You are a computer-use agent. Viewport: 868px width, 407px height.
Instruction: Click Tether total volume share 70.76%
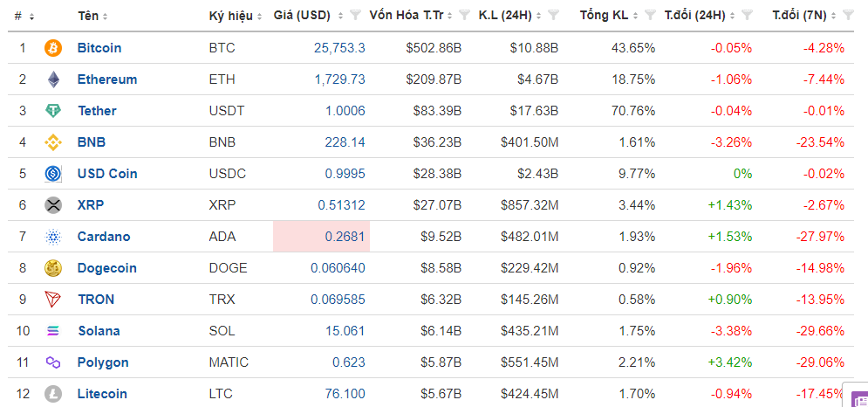point(632,111)
